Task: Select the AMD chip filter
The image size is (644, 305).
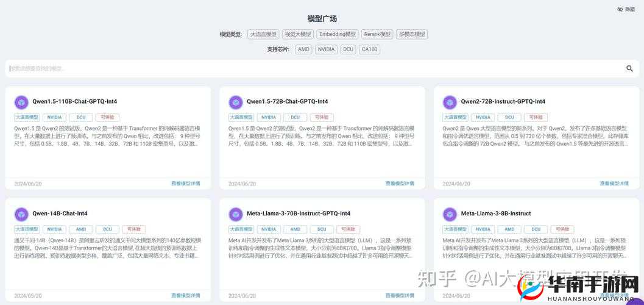Action: pos(303,49)
